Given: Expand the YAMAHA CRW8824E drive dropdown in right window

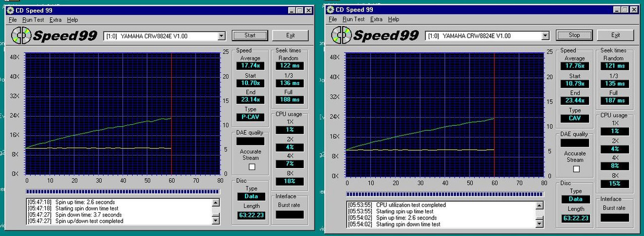Looking at the screenshot, I should [545, 36].
